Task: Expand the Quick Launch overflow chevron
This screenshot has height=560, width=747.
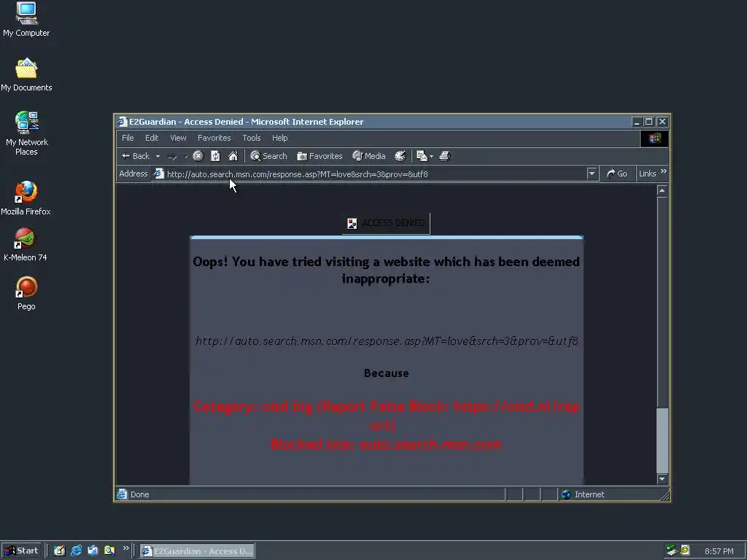Action: point(125,548)
